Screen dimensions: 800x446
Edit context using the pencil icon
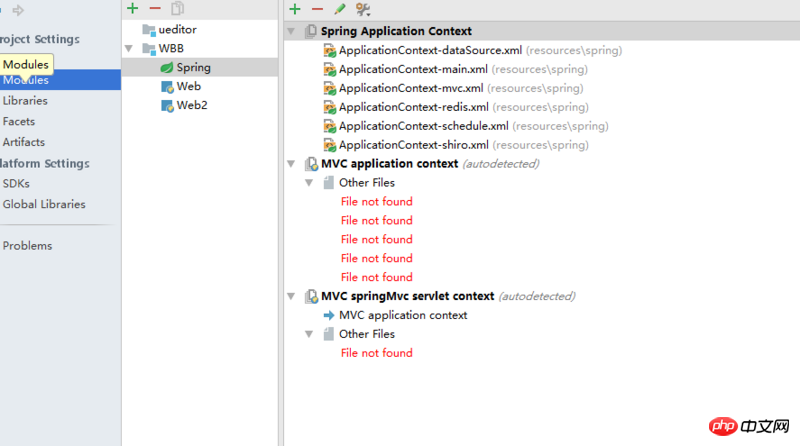(340, 9)
